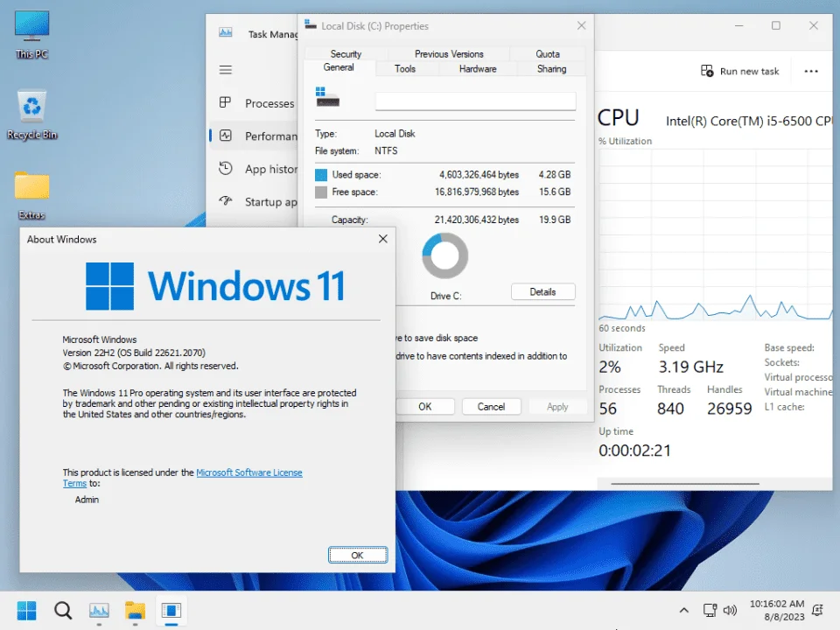
Task: Select App history icon in Task Manager
Action: (226, 168)
